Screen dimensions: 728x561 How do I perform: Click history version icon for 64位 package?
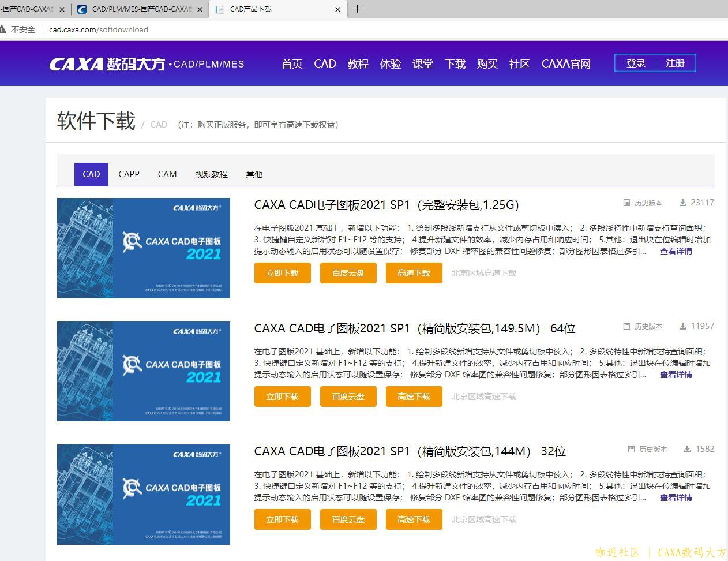coord(626,327)
